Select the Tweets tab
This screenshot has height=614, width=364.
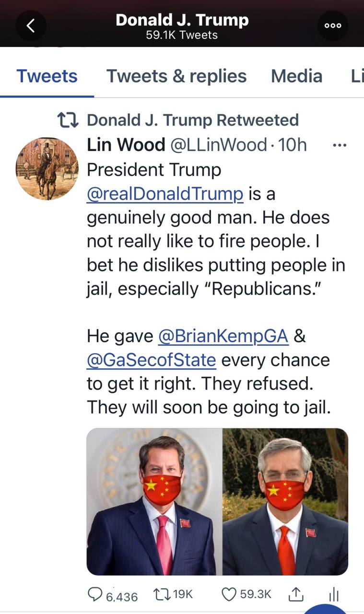tap(47, 76)
